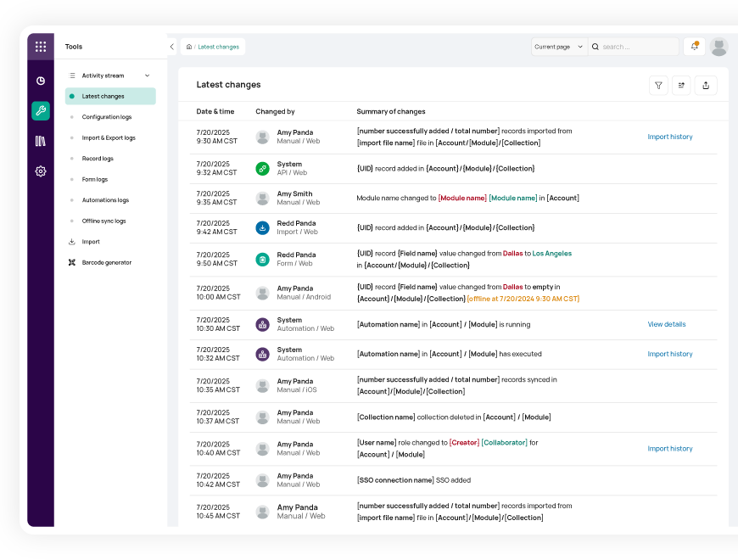Open the sort options icon
This screenshot has height=560, width=738.
(x=681, y=85)
